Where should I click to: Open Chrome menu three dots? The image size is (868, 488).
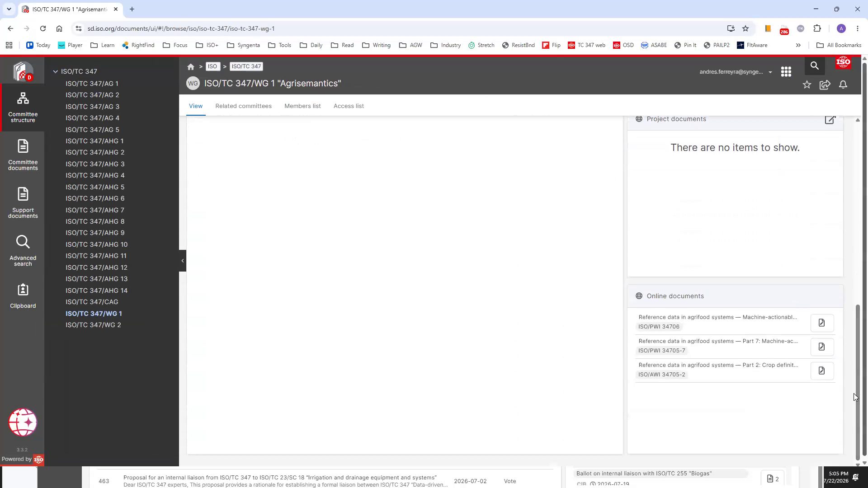pos(858,28)
